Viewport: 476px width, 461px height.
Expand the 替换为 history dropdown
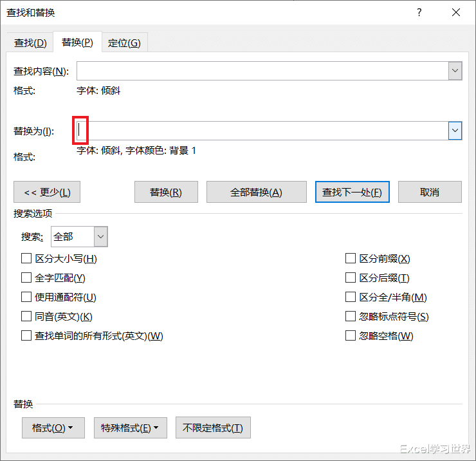(x=455, y=131)
